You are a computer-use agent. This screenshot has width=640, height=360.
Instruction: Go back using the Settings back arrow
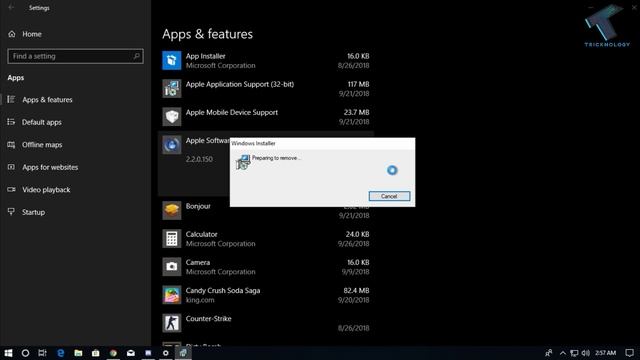tap(11, 7)
